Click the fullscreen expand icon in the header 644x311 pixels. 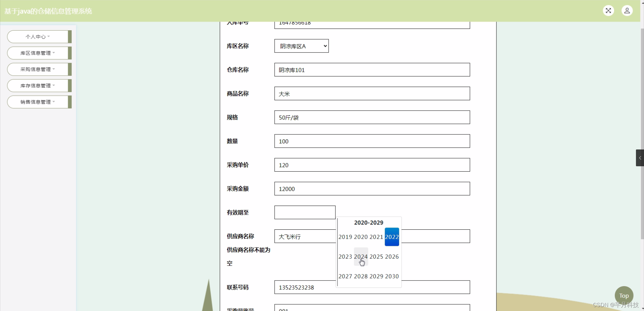608,10
